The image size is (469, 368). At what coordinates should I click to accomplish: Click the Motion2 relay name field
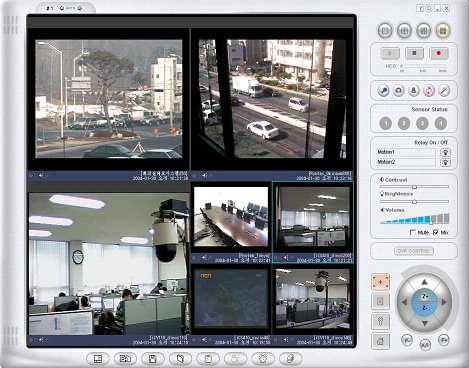(406, 162)
